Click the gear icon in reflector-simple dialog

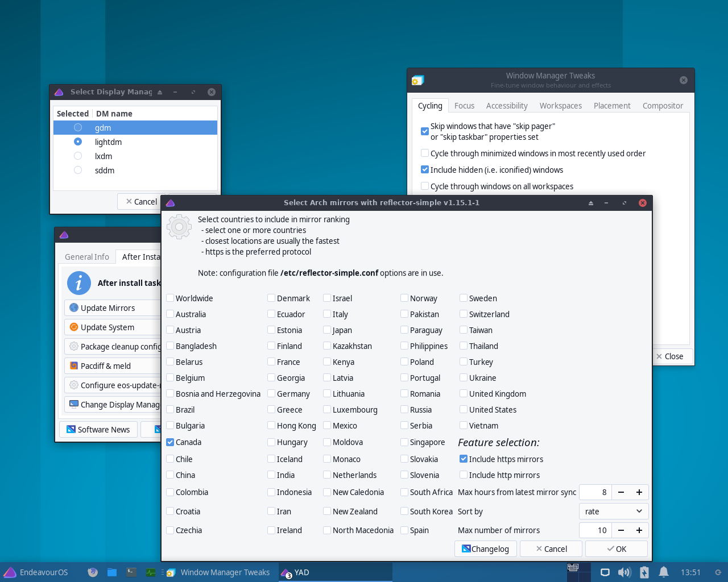tap(179, 227)
